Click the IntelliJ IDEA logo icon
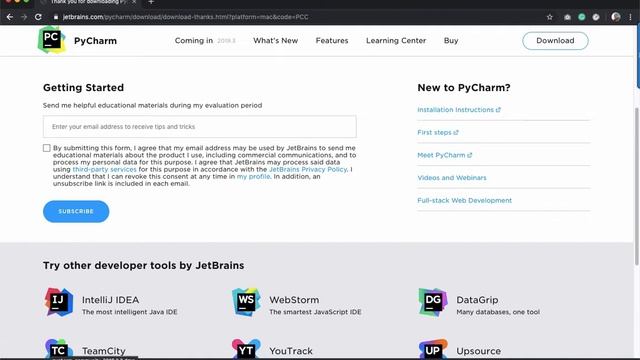The image size is (640, 360). pyautogui.click(x=59, y=302)
